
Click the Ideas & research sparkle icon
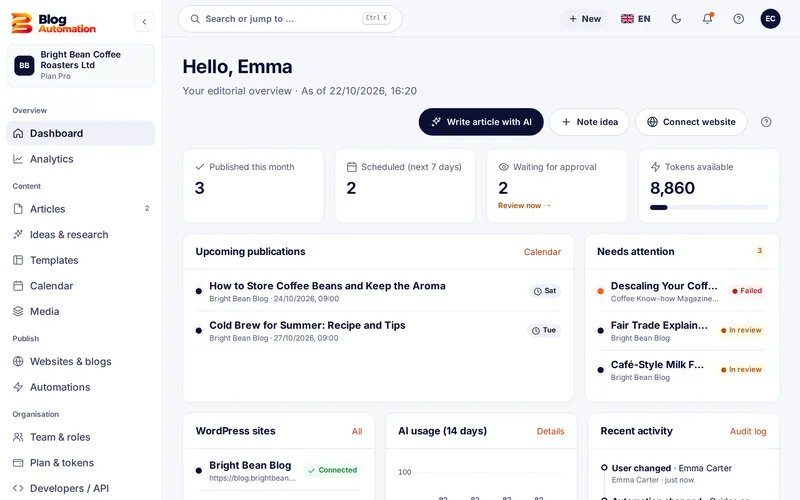point(18,235)
